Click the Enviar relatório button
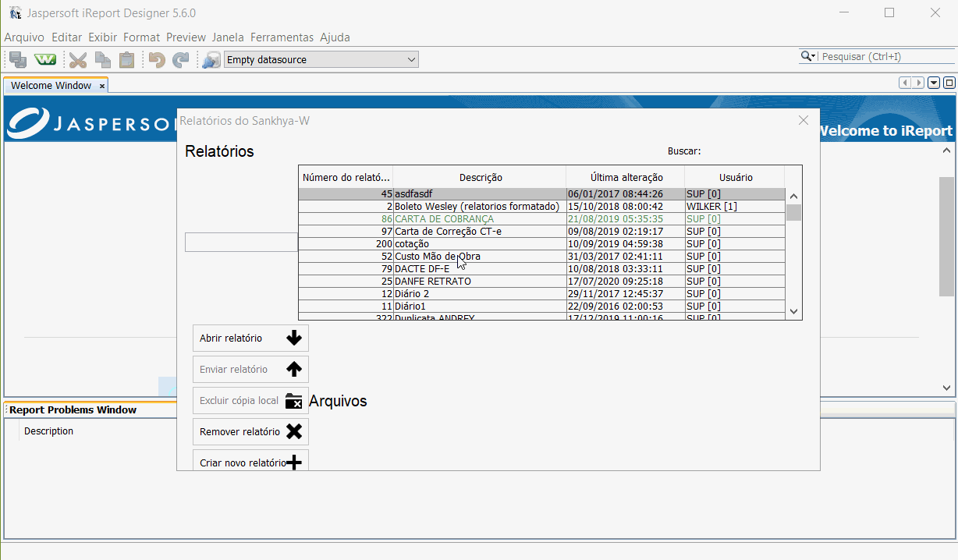The height and width of the screenshot is (560, 958). coord(250,370)
